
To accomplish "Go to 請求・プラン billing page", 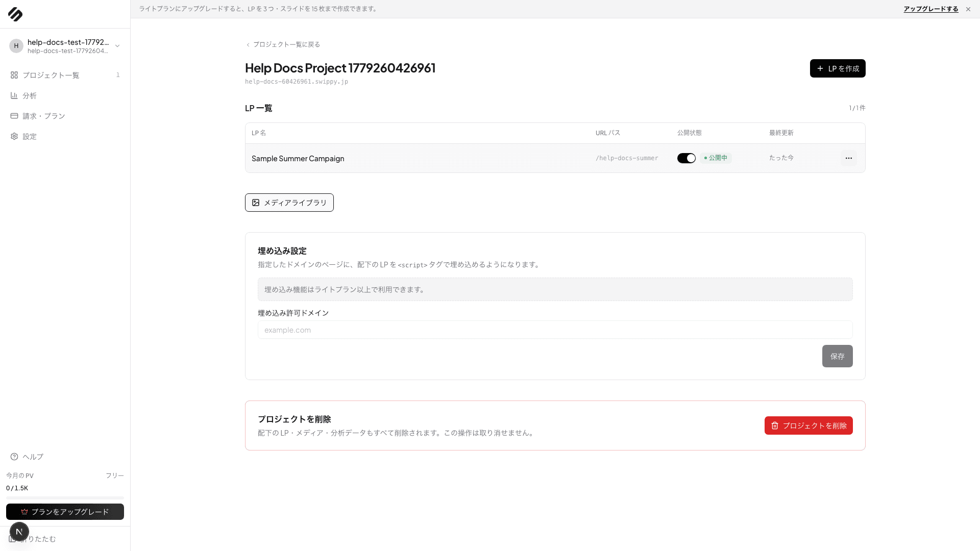I will point(65,116).
